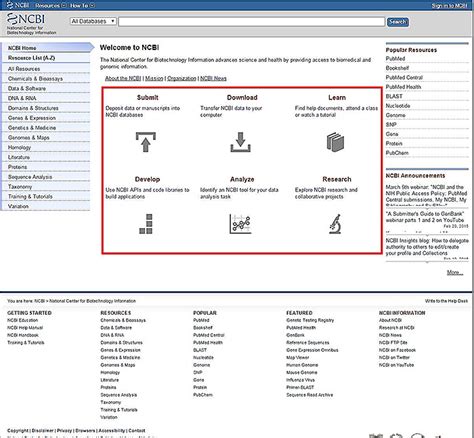Open SNP in Popular Resources
This screenshot has width=474, height=438.
tap(391, 125)
